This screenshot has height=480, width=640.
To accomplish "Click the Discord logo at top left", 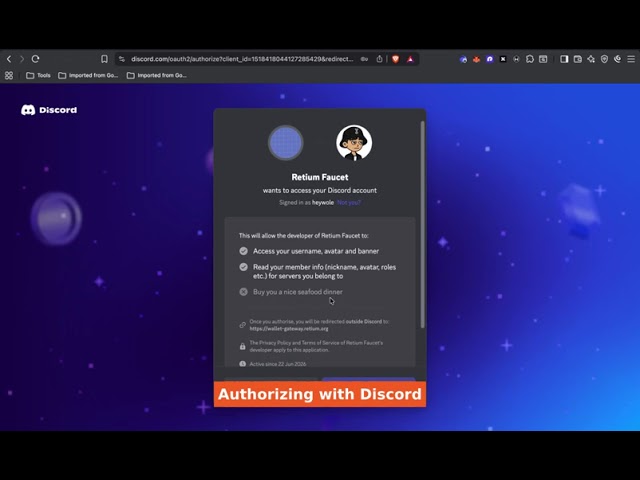I will (x=49, y=110).
